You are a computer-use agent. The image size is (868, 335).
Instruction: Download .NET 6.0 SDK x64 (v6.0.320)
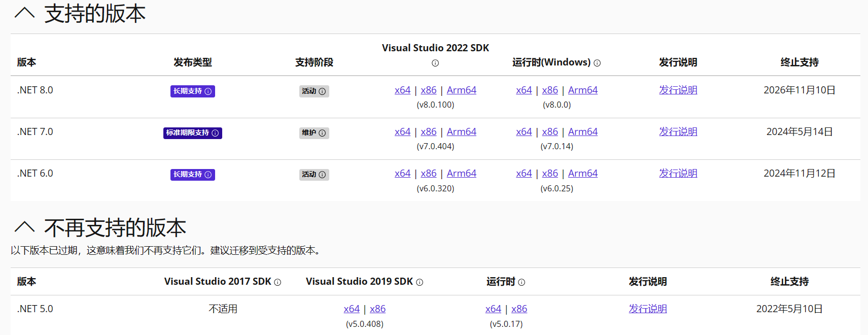tap(402, 173)
